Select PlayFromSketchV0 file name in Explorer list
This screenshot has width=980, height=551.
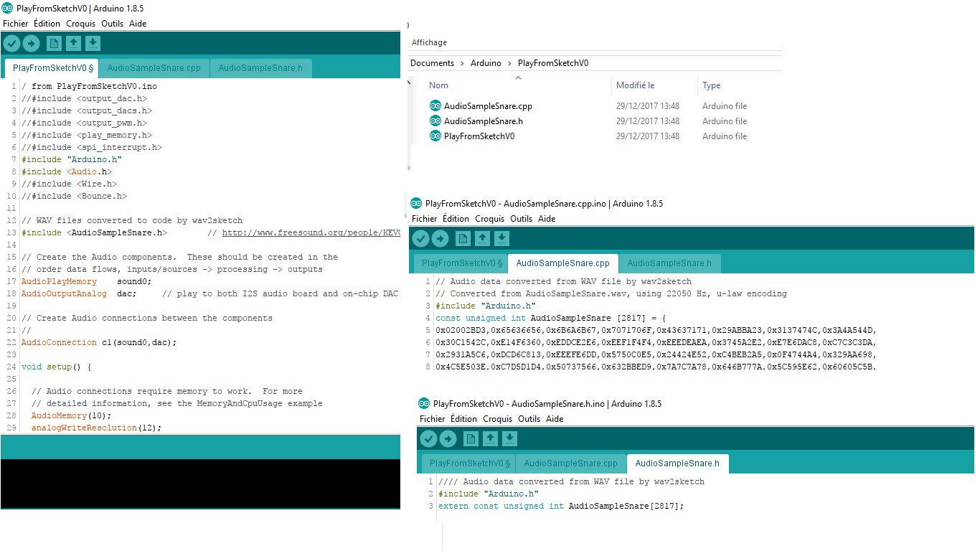pyautogui.click(x=480, y=136)
